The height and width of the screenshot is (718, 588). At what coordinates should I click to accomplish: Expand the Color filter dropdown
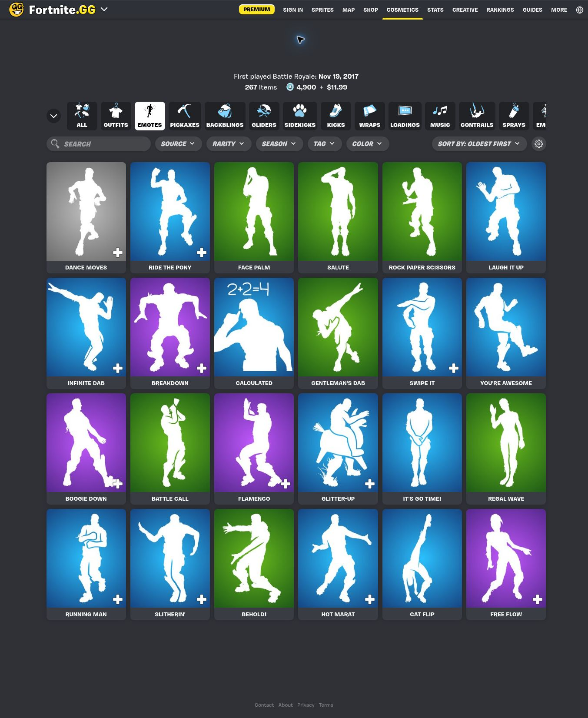pyautogui.click(x=368, y=144)
